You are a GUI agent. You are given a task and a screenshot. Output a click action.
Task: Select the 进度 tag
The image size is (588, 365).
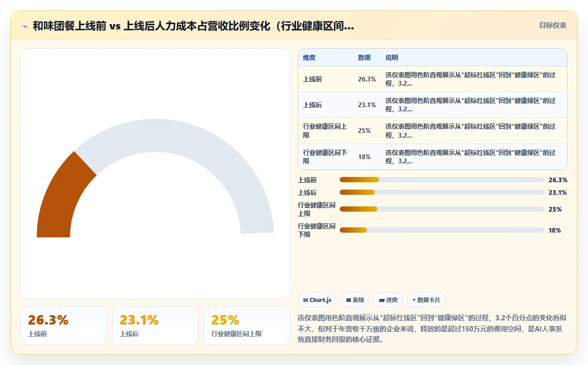[x=388, y=300]
